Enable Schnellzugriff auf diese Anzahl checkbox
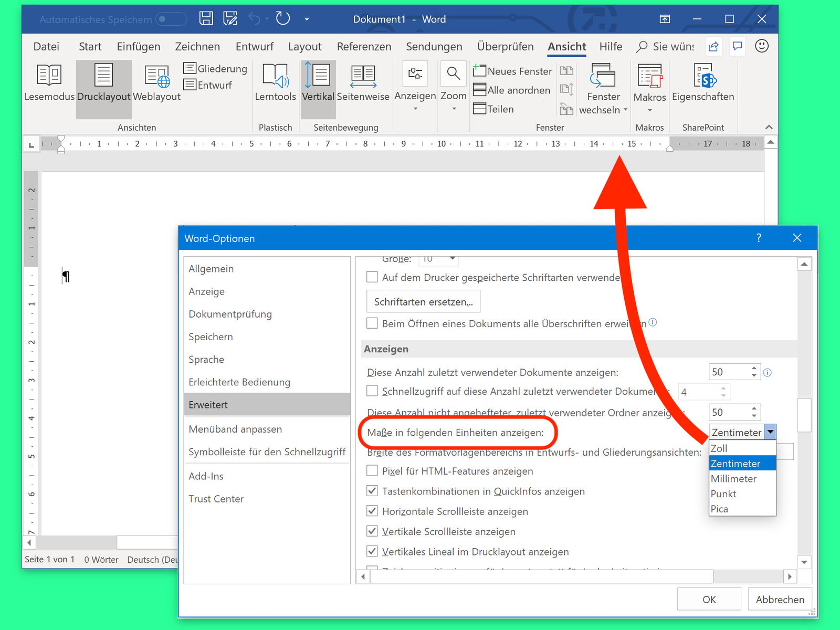 372,391
